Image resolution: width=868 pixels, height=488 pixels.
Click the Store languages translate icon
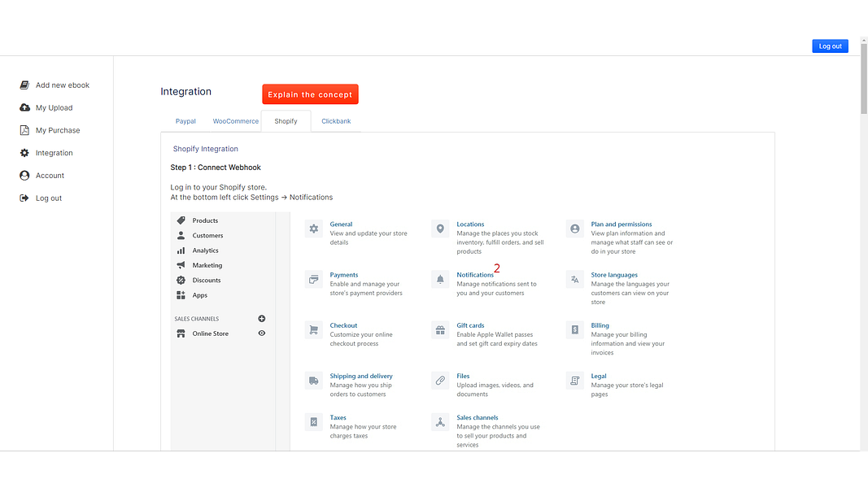(x=574, y=280)
